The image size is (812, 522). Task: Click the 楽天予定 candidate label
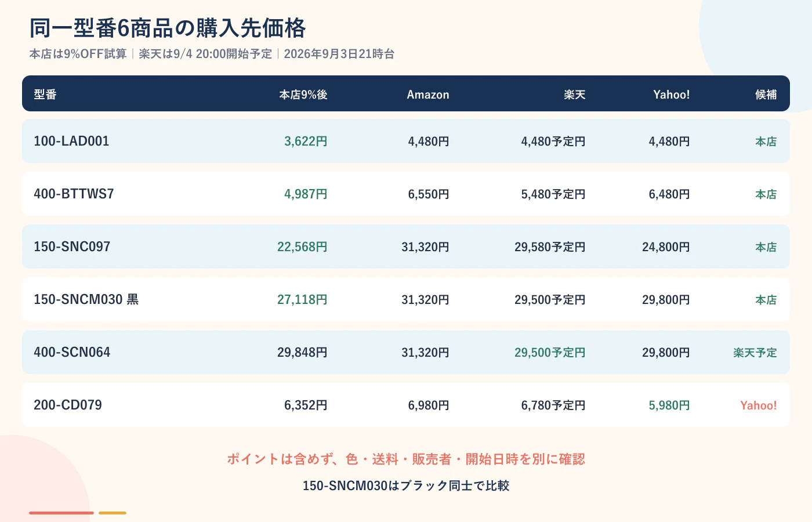[x=755, y=353]
